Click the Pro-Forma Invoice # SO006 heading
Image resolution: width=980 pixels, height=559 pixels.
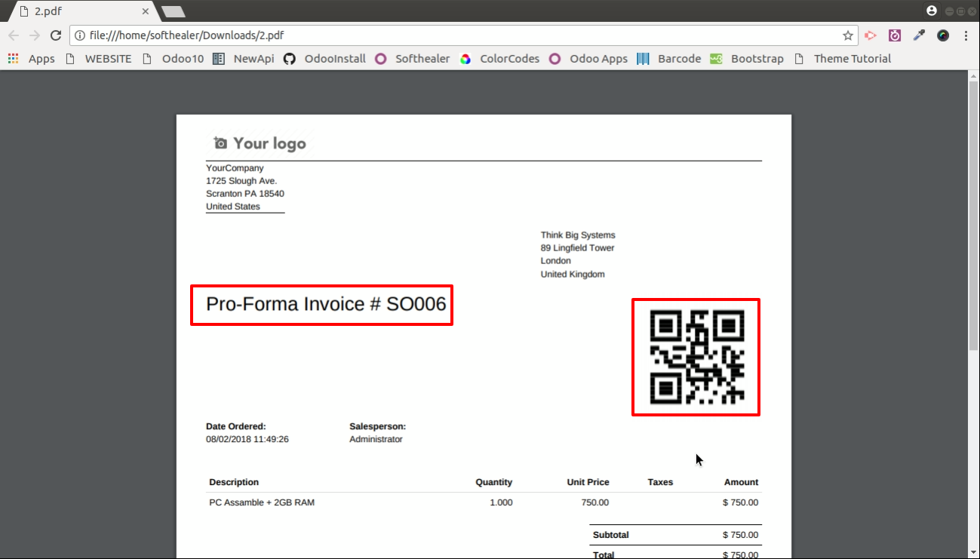tap(326, 304)
